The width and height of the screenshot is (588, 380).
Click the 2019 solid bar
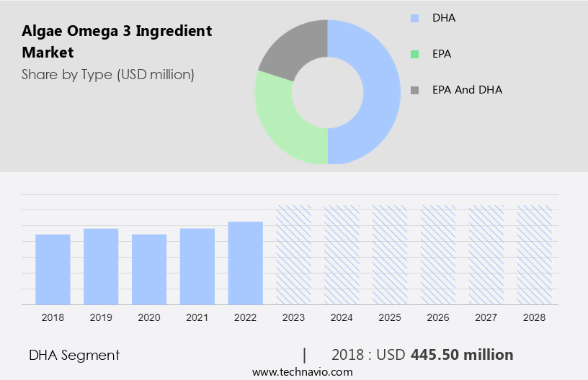[101, 266]
